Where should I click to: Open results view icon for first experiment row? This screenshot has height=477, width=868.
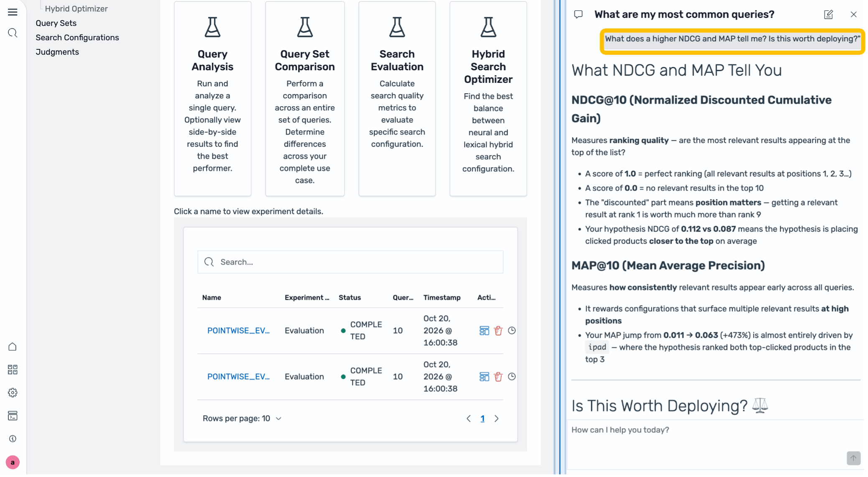pyautogui.click(x=484, y=331)
